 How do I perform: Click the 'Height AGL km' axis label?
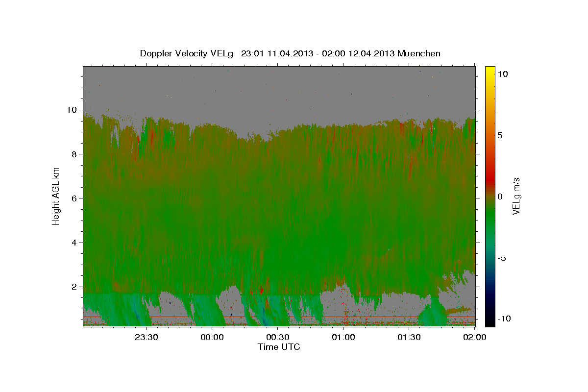click(56, 196)
